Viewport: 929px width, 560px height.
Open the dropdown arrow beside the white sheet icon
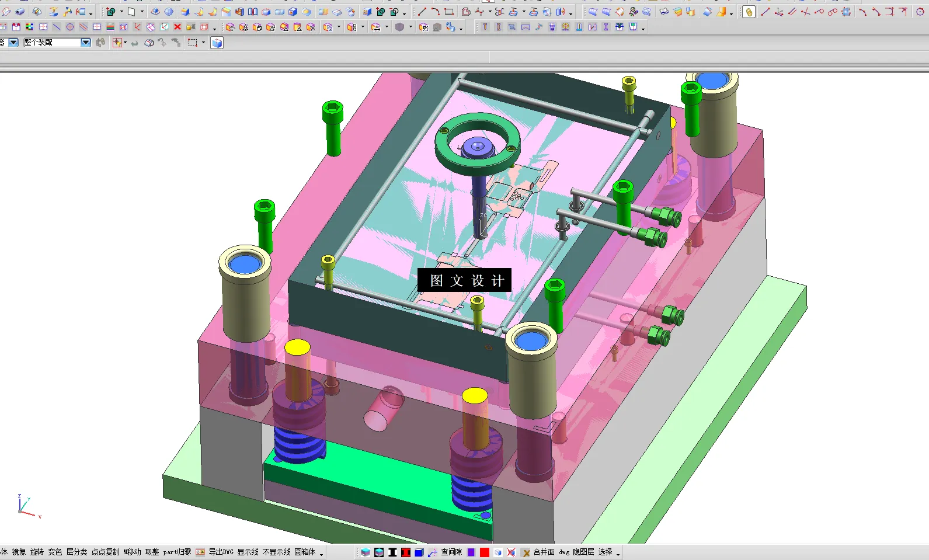[x=141, y=12]
